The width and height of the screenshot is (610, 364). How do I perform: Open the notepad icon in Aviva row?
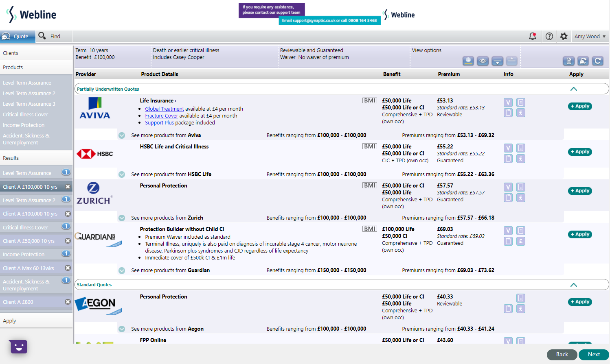pyautogui.click(x=508, y=113)
